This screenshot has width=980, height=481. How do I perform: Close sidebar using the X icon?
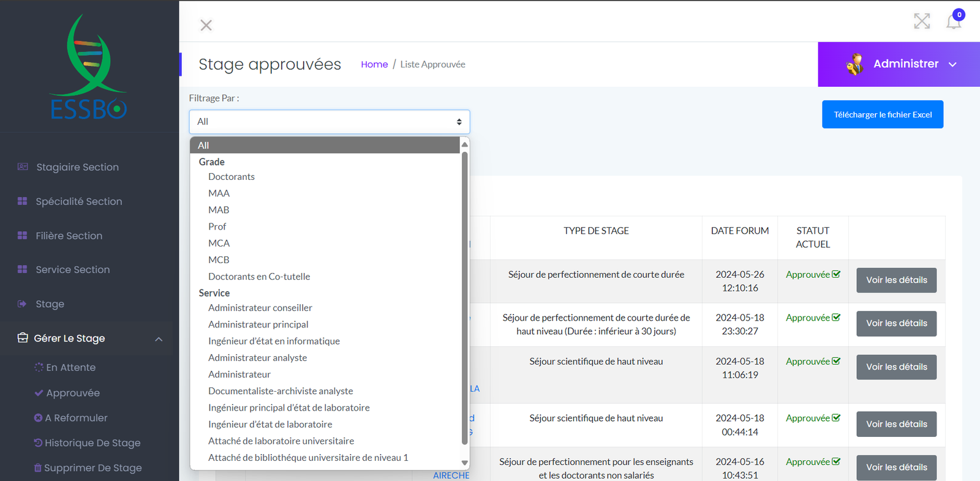tap(206, 25)
